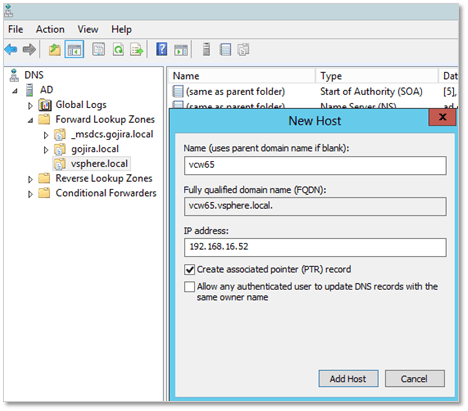Image resolution: width=468 pixels, height=411 pixels.
Task: Toggle the Show/Hide Console Tree icon
Action: coord(74,50)
